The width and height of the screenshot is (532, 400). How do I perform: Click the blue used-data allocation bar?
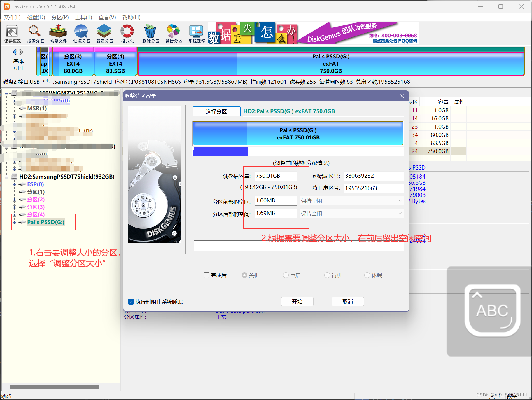pos(220,151)
